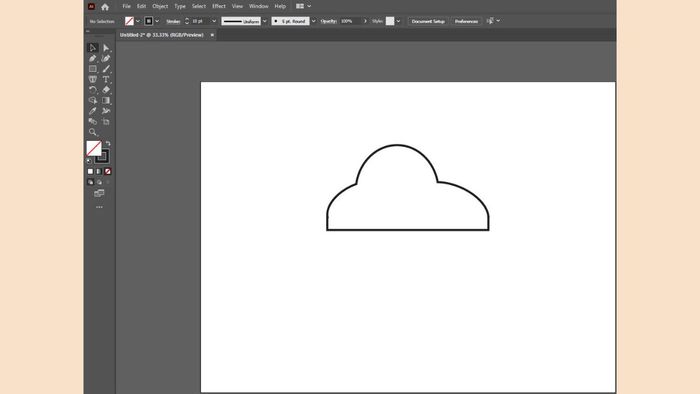Screen dimensions: 700x394
Task: Click the stroke weight stepper arrows
Action: [187, 21]
